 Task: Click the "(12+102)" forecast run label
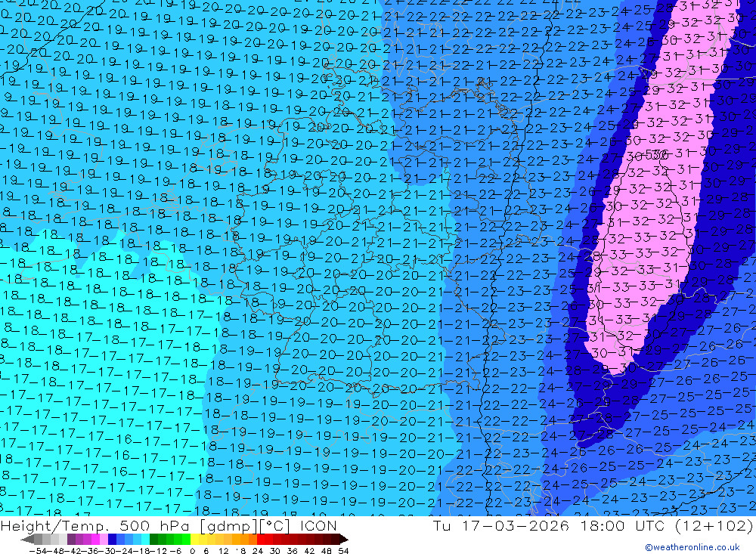714,525
